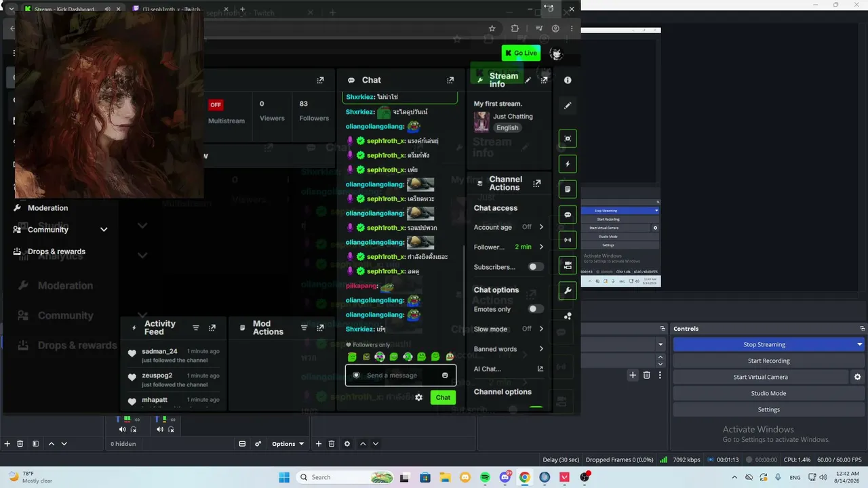Screen dimensions: 868x488
Task: Open File Explorer from the taskbar
Action: tap(446, 477)
